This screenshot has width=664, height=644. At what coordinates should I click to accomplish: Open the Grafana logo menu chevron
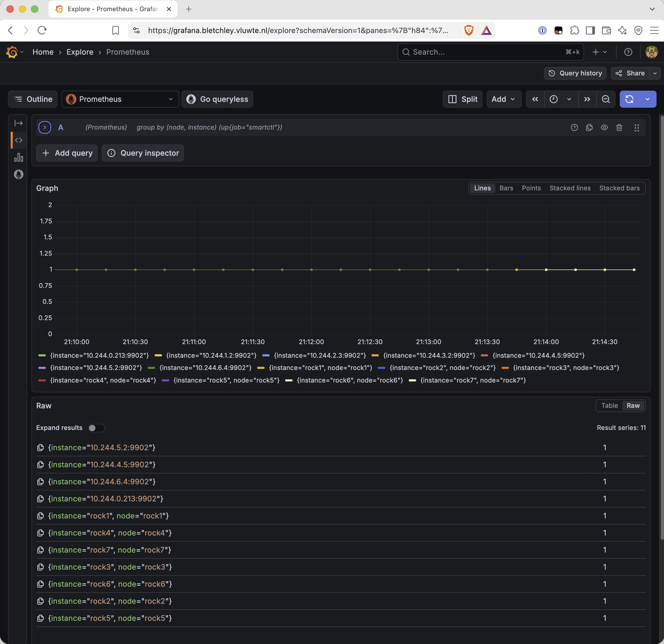click(22, 52)
